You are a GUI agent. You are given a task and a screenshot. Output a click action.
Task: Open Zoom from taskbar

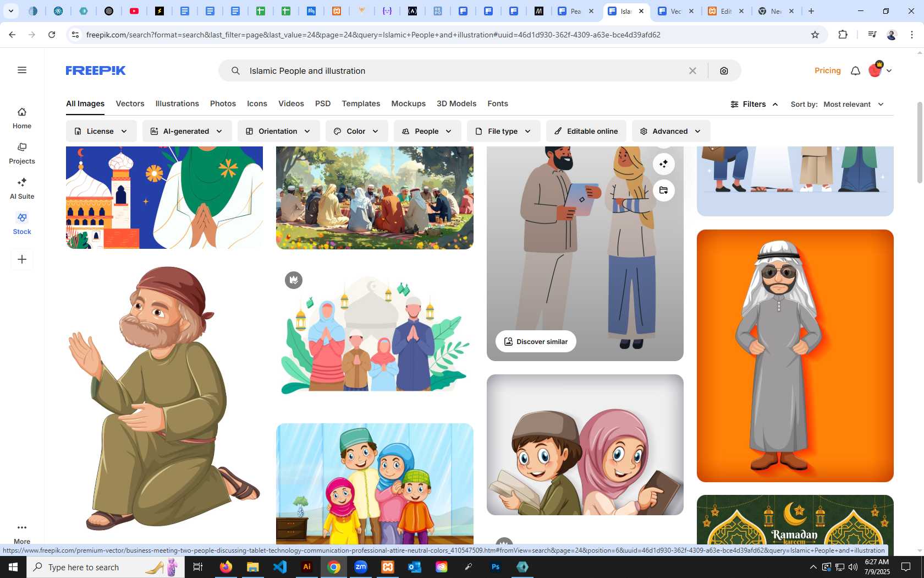[x=361, y=567]
